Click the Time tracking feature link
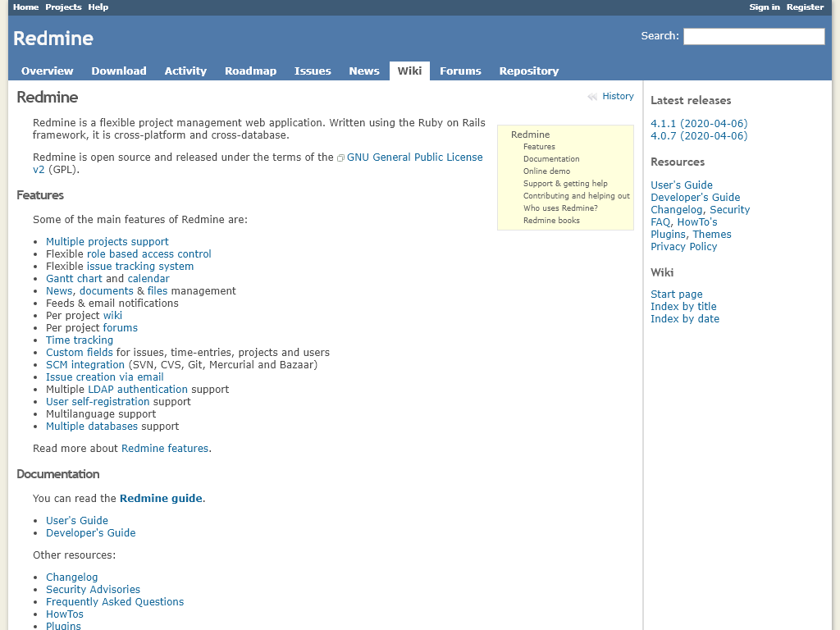 [80, 340]
